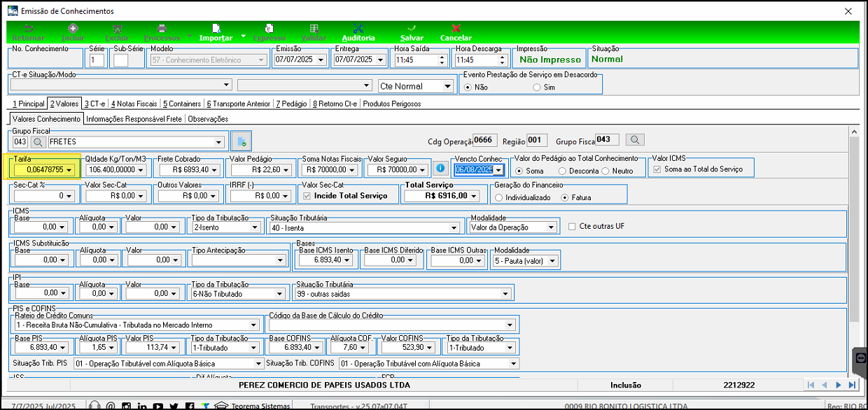Open the Observações sub-tab
This screenshot has height=410, width=868.
click(x=208, y=119)
